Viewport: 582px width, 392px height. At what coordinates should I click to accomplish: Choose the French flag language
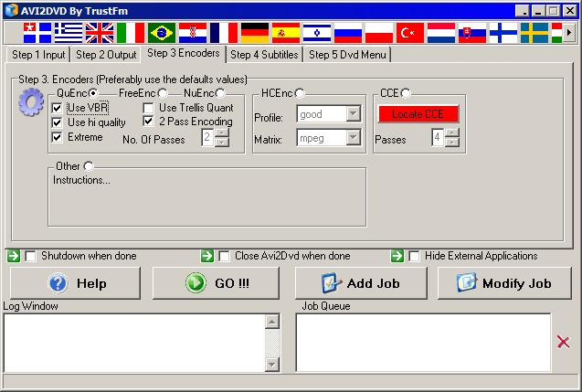224,33
